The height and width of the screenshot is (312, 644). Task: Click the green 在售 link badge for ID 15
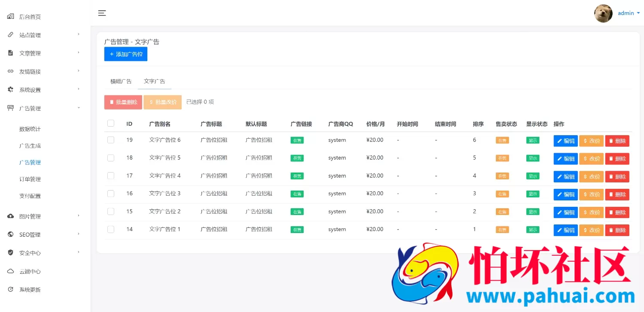(297, 212)
